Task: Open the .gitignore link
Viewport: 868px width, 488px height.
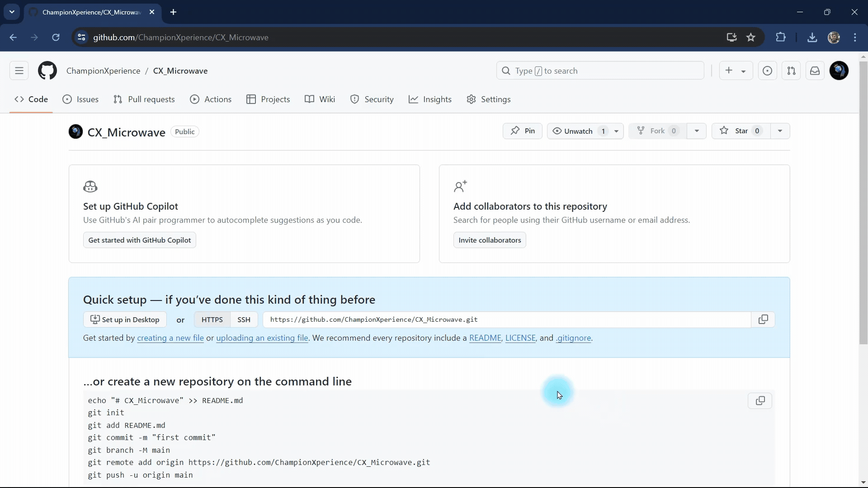Action: coord(573,338)
